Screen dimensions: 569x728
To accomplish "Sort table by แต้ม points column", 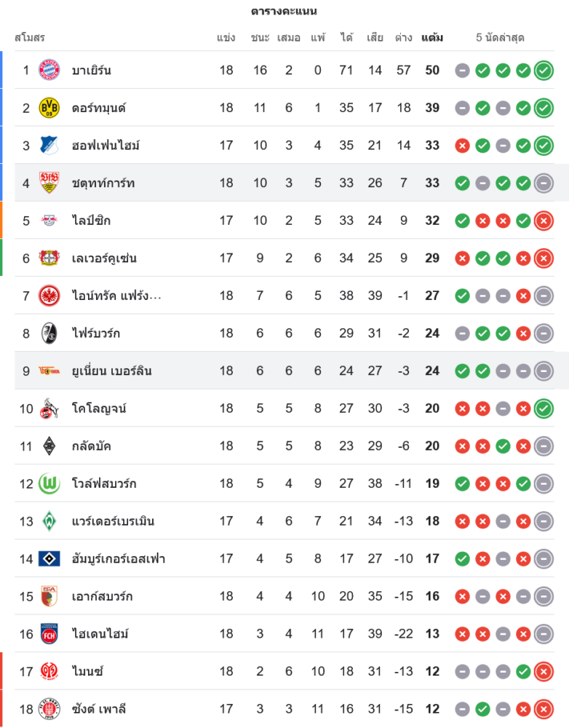I will (x=432, y=38).
